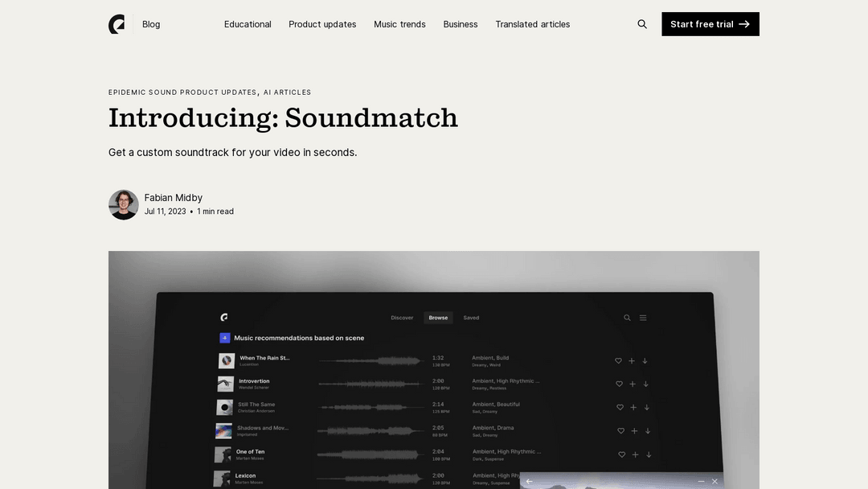Open the blog search magnifier icon

pos(642,24)
